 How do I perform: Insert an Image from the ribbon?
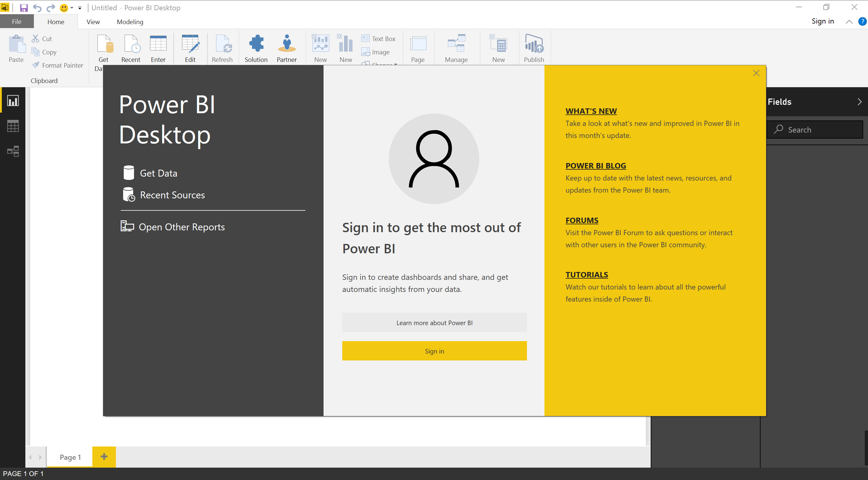375,52
